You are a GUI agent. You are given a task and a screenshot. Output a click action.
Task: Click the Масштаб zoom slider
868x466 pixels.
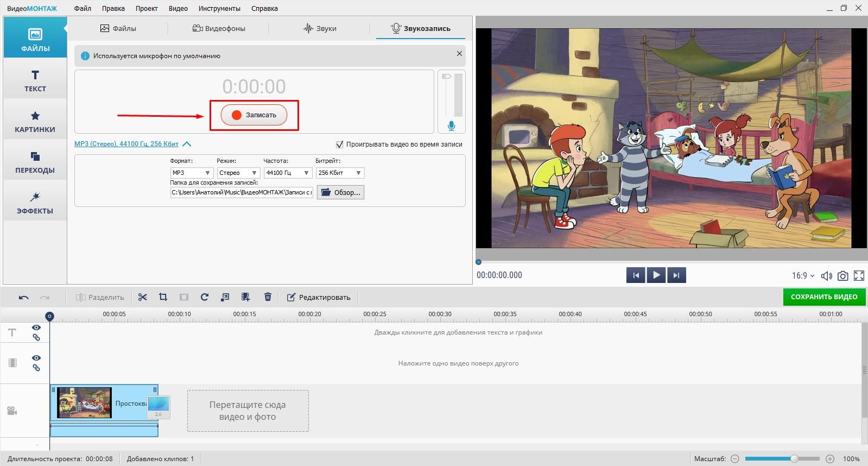pyautogui.click(x=782, y=459)
